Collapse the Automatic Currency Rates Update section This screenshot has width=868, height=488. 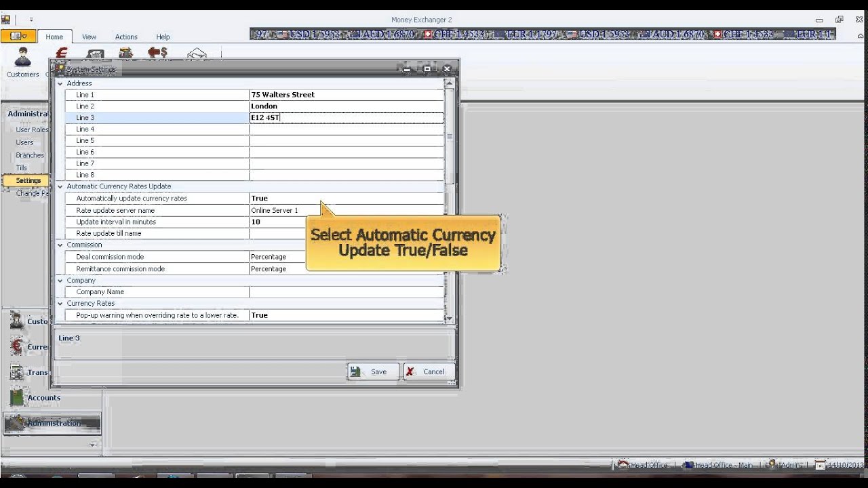[x=60, y=186]
